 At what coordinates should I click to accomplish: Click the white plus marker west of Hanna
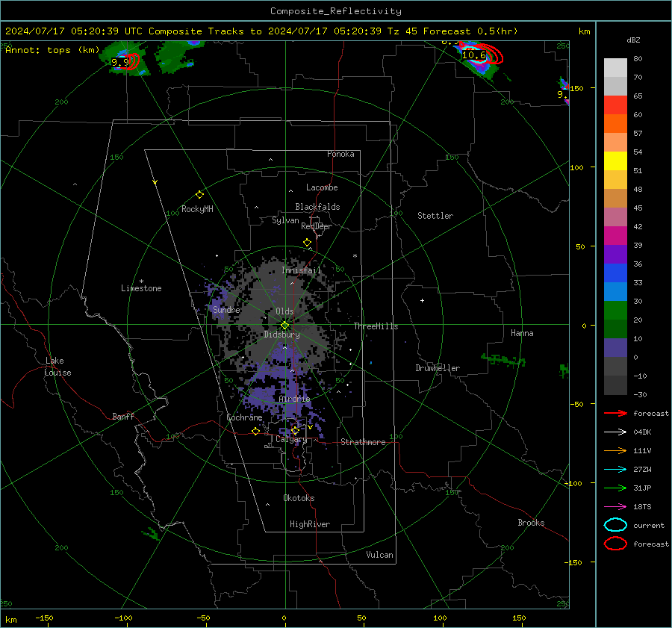pyautogui.click(x=422, y=300)
